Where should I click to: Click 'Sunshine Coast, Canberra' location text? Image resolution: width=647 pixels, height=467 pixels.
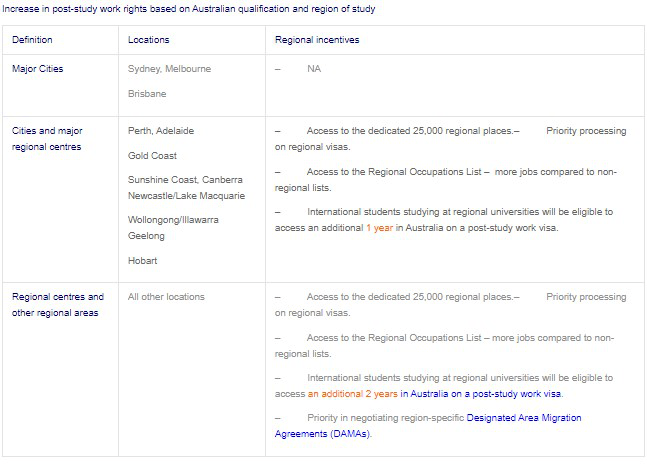click(x=185, y=180)
